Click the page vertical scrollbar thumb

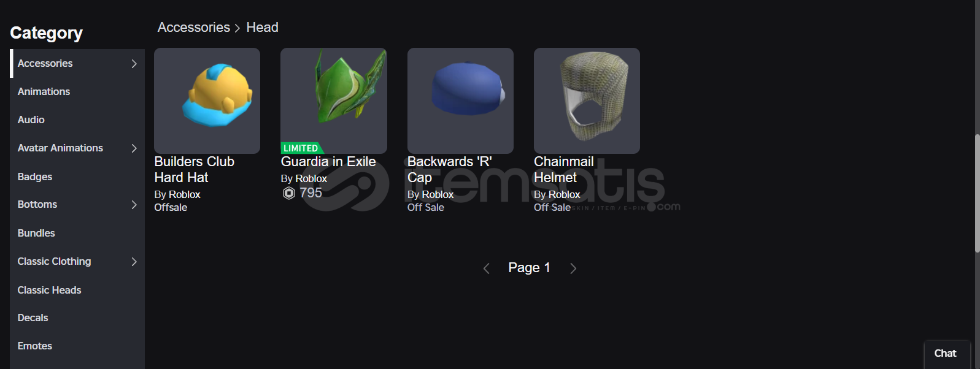coord(978,193)
